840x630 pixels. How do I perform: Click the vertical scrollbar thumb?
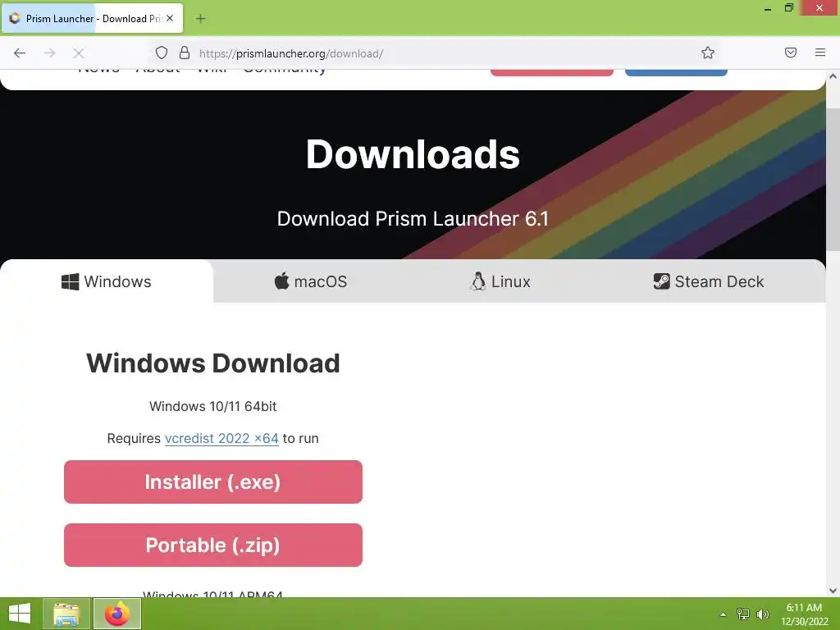click(x=833, y=179)
